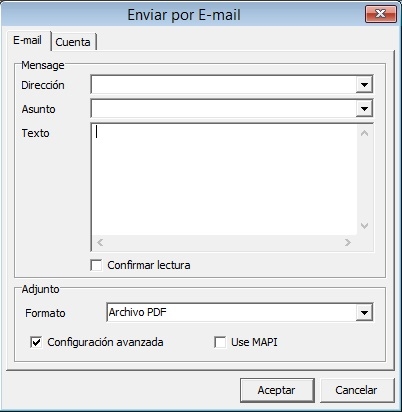Click the Archivo PDF format field
402x412 pixels.
231,313
